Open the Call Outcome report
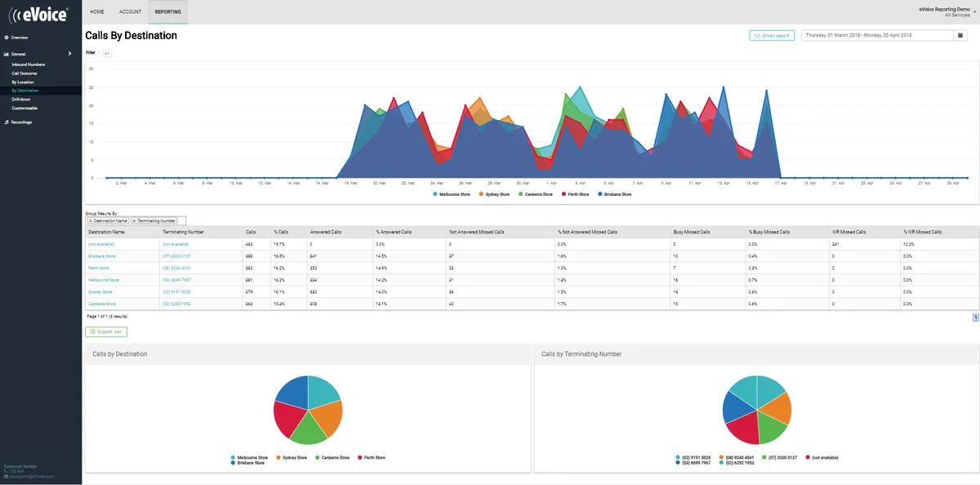 click(25, 73)
